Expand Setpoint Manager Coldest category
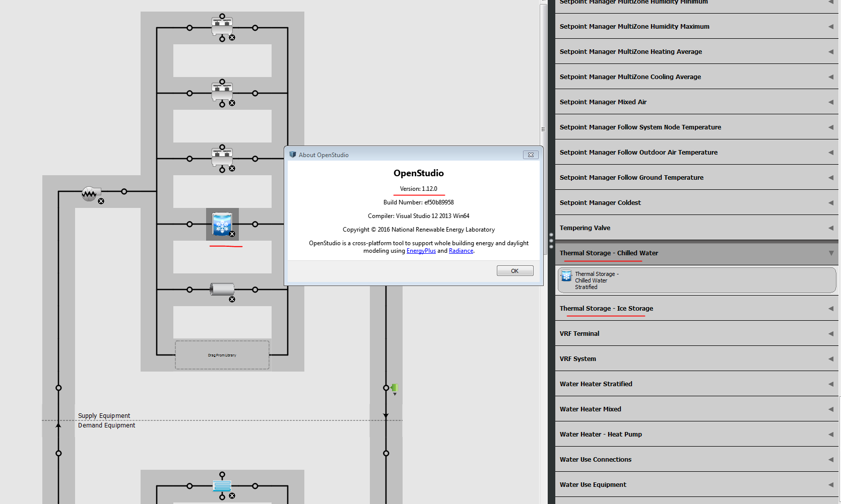Viewport: 841px width, 504px height. pyautogui.click(x=697, y=202)
